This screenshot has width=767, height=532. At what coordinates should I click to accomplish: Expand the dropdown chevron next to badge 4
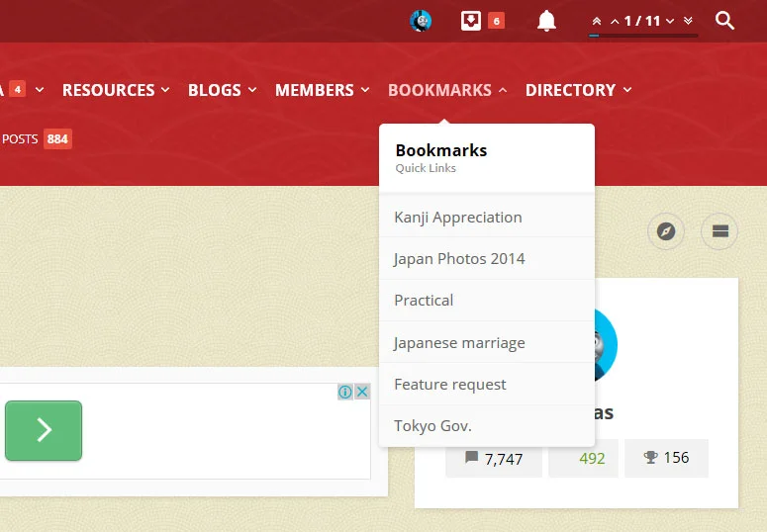[40, 89]
